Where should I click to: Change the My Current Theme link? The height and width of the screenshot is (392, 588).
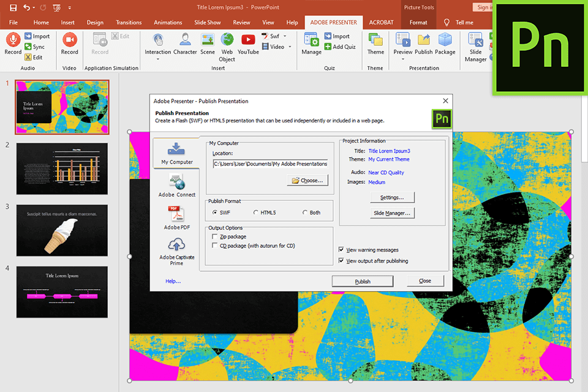[x=389, y=159]
